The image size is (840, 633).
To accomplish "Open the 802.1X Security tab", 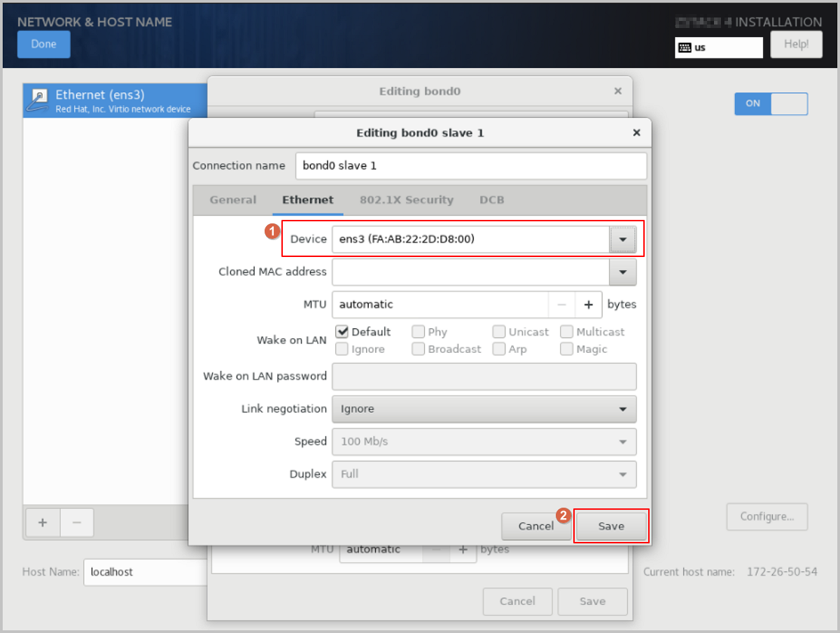I will coord(406,200).
